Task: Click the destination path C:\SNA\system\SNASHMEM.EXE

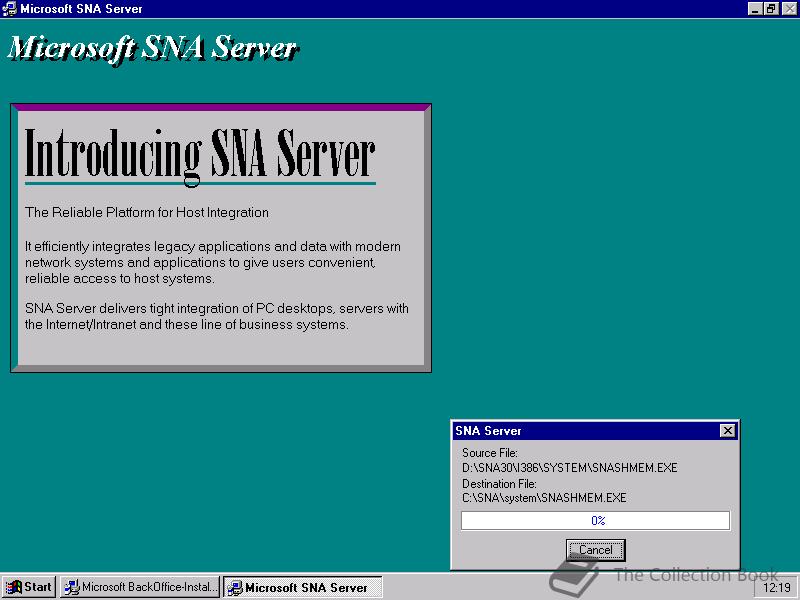Action: pyautogui.click(x=544, y=498)
